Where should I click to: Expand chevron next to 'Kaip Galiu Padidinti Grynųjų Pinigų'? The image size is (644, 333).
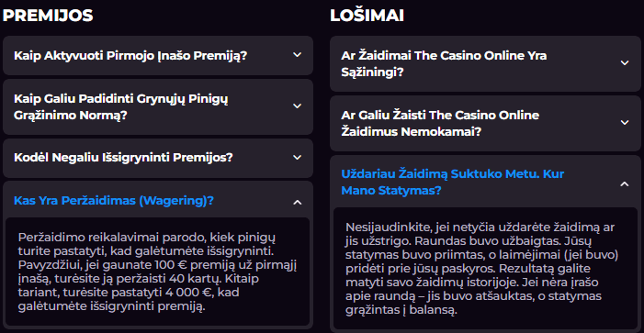pos(298,106)
